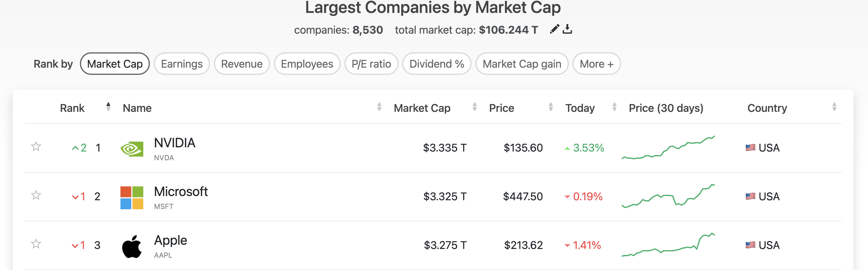Sort table by Rank column arrows
Image resolution: width=868 pixels, height=270 pixels.
[x=108, y=107]
